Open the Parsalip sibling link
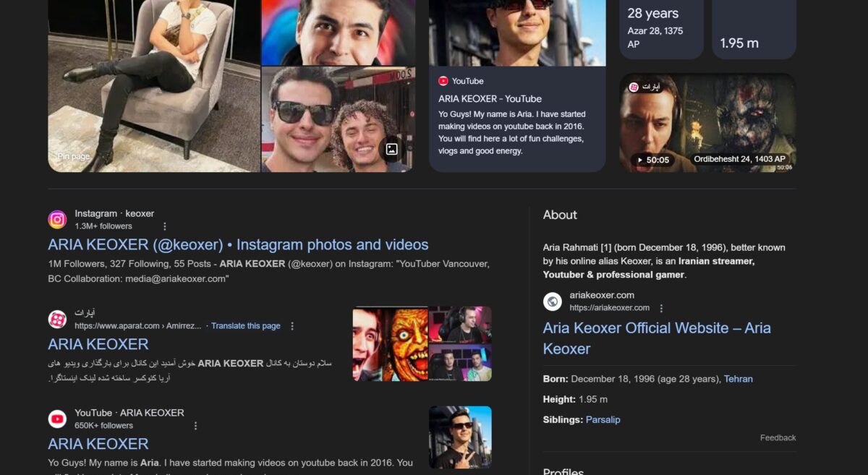Screen dimensions: 868x475 coord(603,419)
